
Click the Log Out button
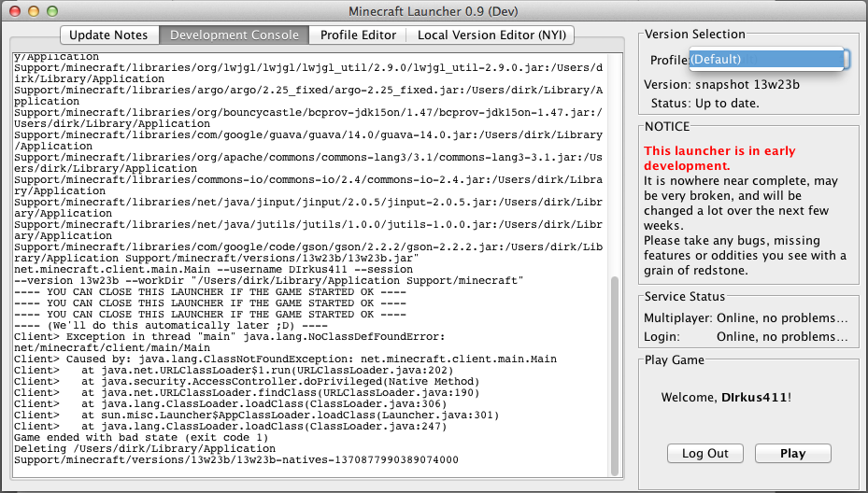(x=705, y=453)
